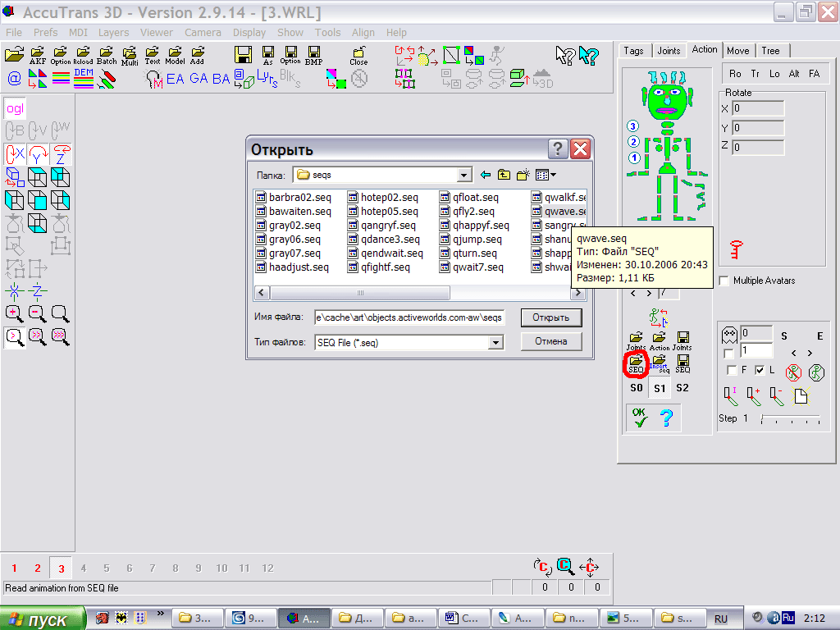The image size is (840, 630).
Task: Click the scroll right arrow in file list
Action: (x=577, y=293)
